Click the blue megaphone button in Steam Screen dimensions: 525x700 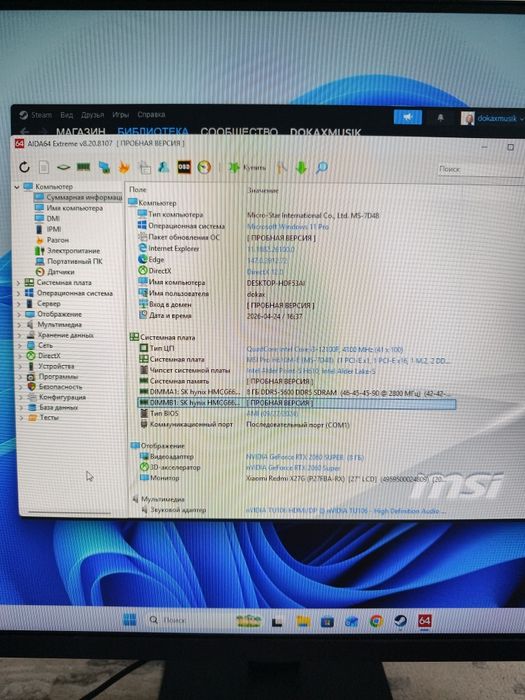click(408, 117)
